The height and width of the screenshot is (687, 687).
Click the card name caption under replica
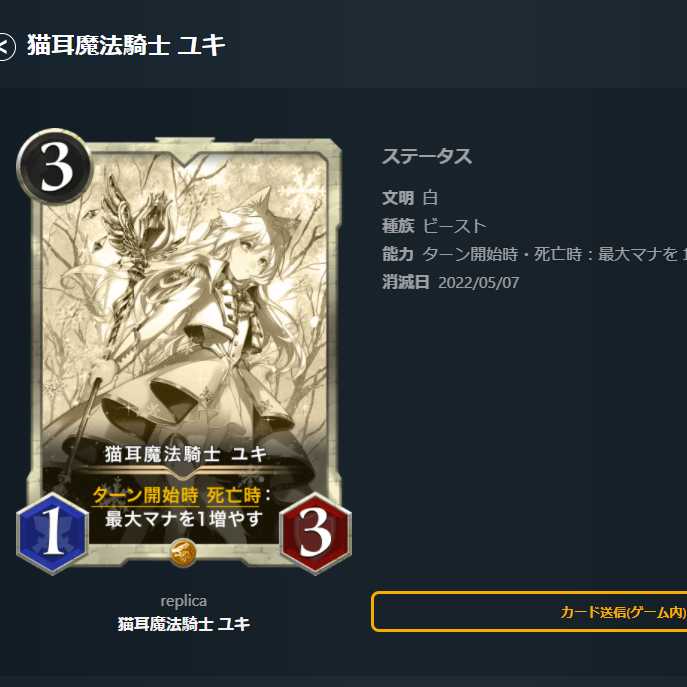click(x=184, y=624)
